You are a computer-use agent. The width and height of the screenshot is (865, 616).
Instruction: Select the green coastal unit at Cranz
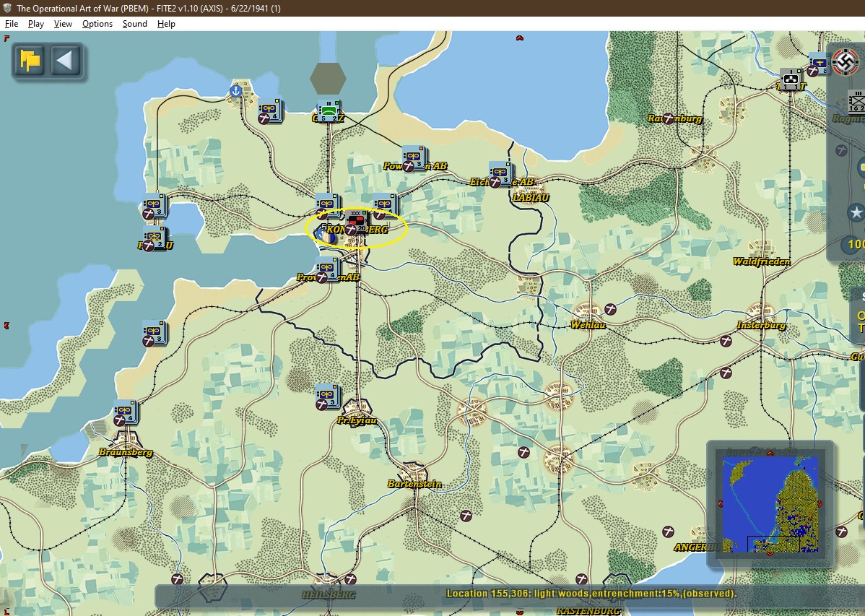click(329, 111)
